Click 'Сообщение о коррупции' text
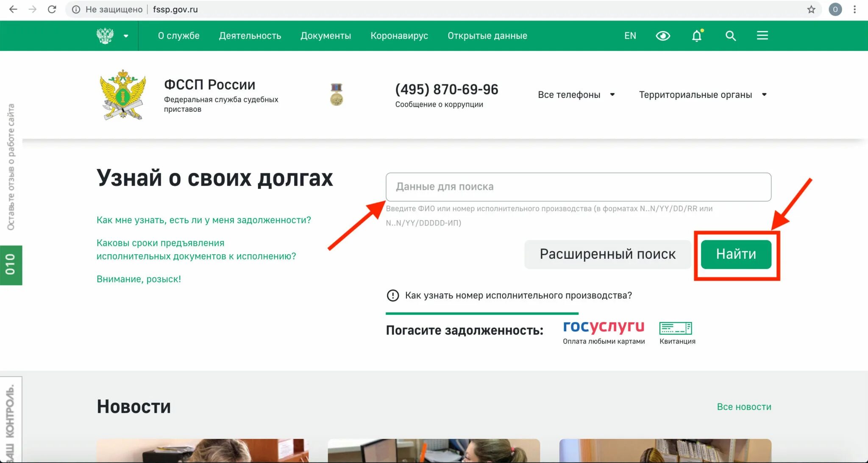868x463 pixels. click(x=439, y=104)
